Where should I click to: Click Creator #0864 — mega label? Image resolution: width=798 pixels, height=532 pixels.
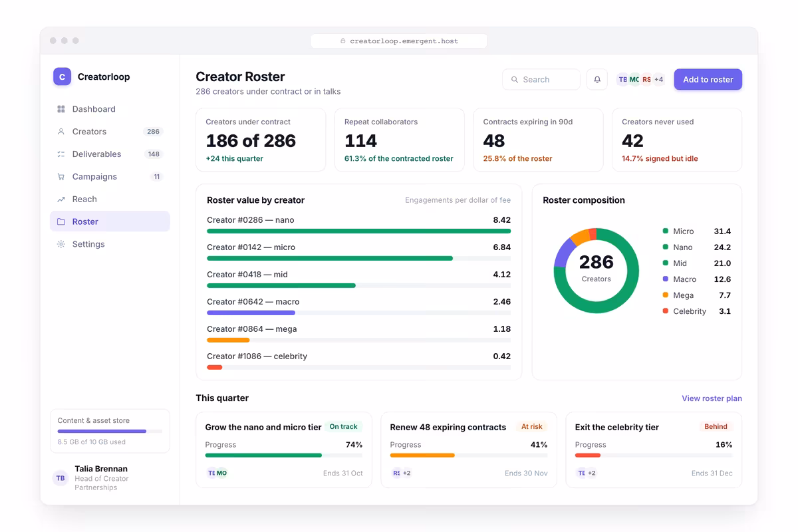[252, 329]
